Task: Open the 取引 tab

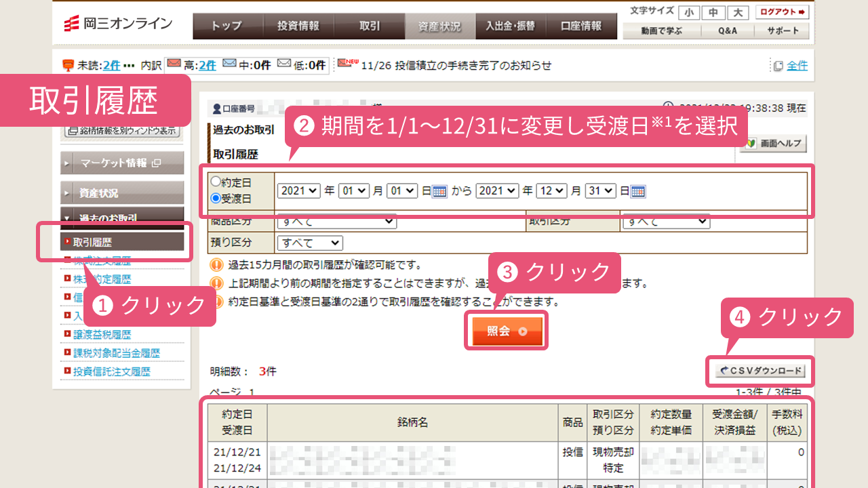Action: (x=369, y=26)
